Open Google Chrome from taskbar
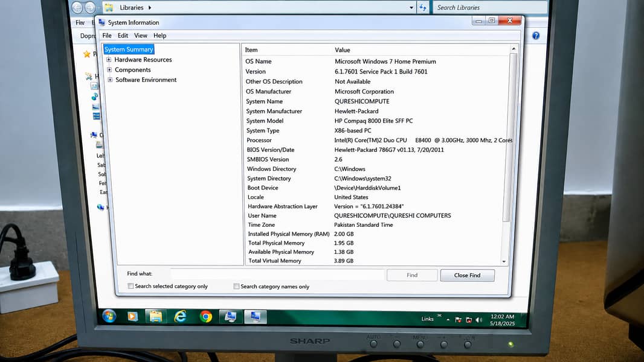This screenshot has height=362, width=644. click(205, 317)
